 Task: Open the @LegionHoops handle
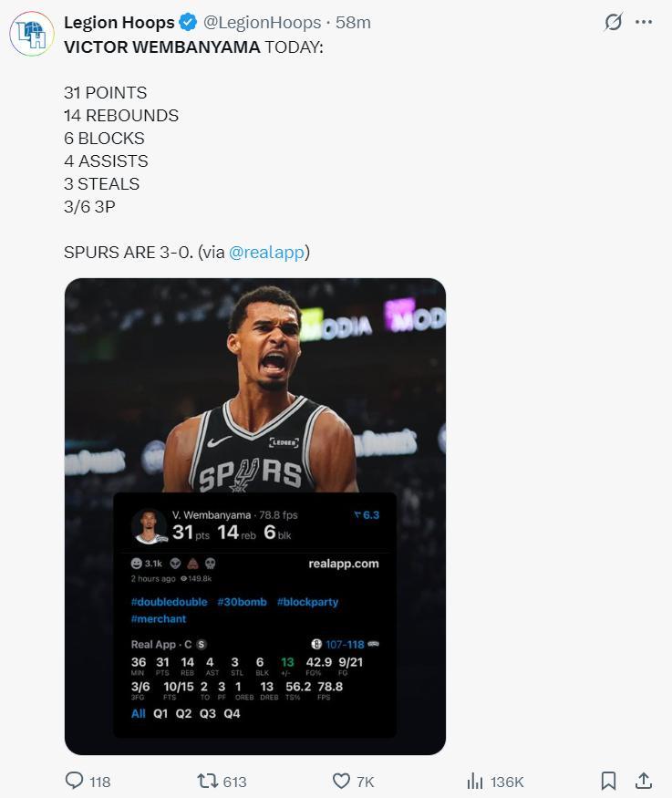[x=262, y=23]
